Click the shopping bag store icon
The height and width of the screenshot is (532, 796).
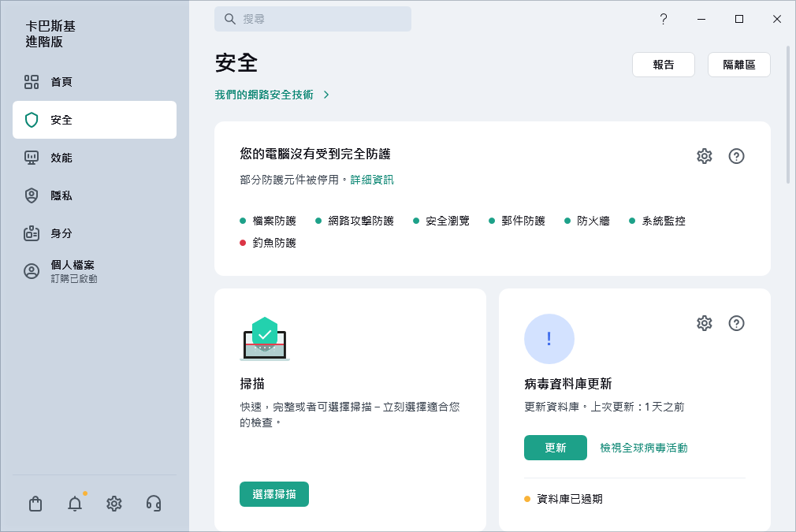[35, 504]
